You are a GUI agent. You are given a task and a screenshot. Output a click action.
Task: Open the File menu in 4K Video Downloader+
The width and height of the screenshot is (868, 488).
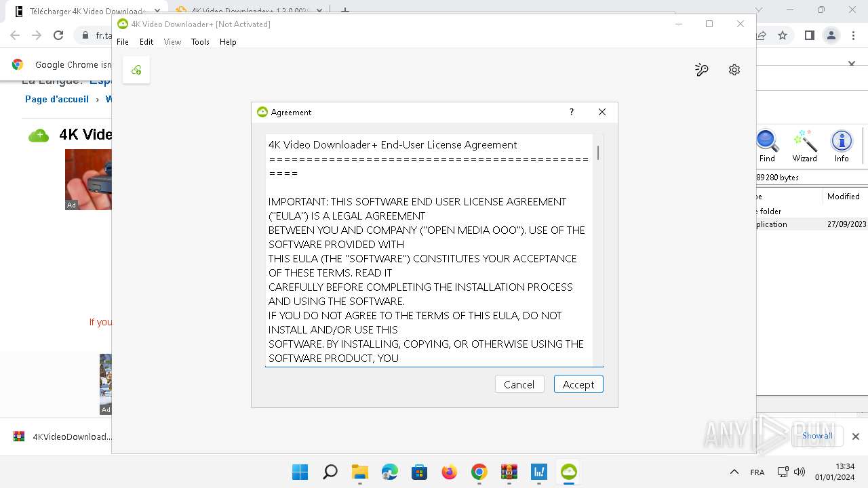pyautogui.click(x=123, y=42)
